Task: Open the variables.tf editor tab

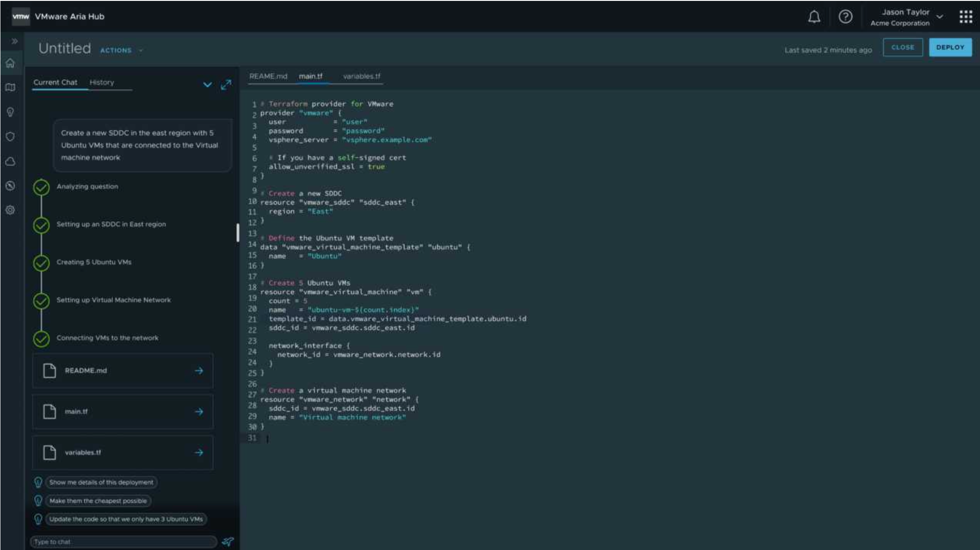Action: pos(361,76)
